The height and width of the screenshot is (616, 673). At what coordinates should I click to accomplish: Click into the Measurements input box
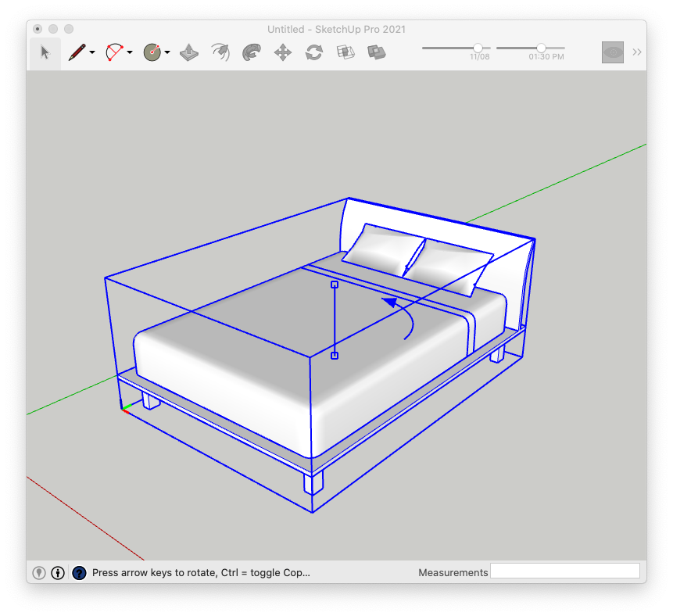point(565,571)
